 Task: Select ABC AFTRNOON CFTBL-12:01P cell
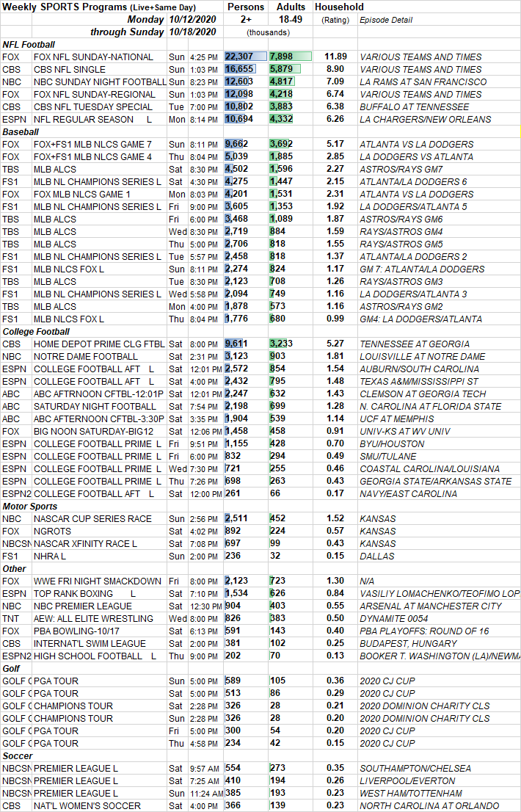98,394
